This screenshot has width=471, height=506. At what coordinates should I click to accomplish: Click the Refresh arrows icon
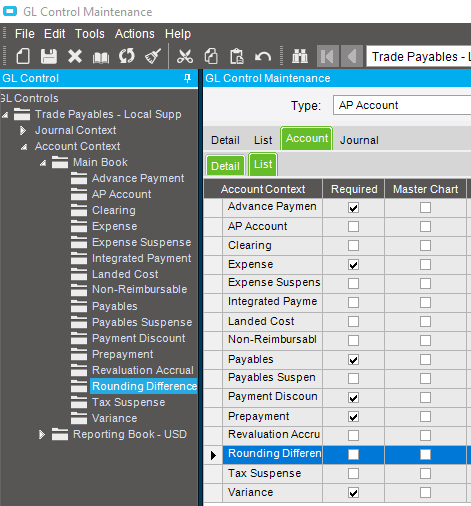pos(127,56)
